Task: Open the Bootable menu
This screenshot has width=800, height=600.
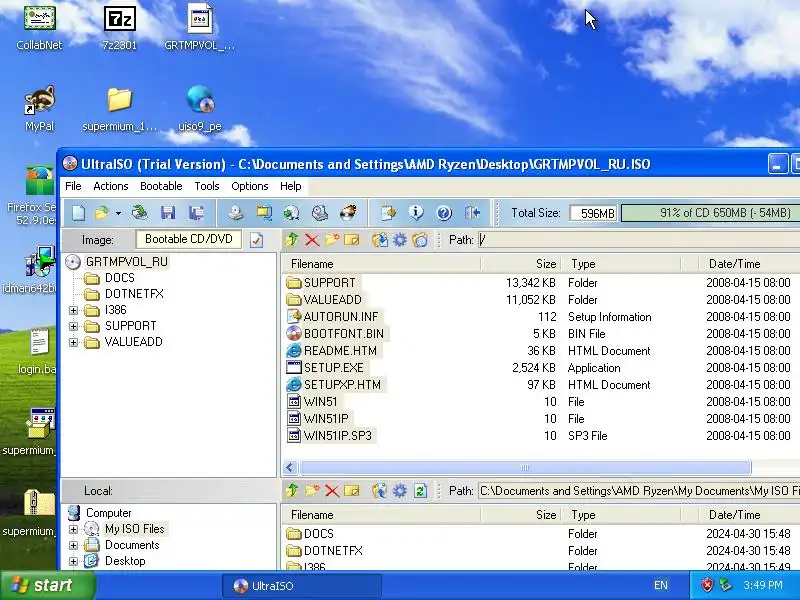Action: pyautogui.click(x=161, y=186)
